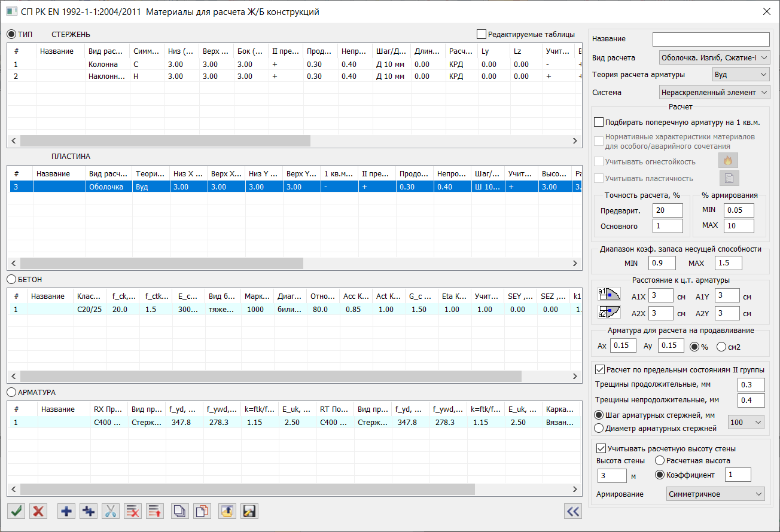The image size is (780, 532).
Task: Click the single blue plus add icon
Action: coord(66,511)
